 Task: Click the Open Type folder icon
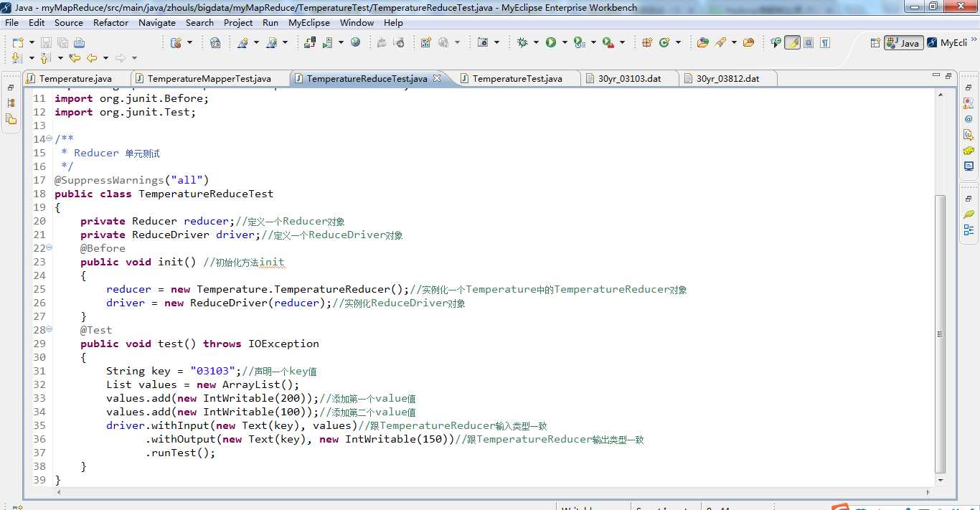click(x=702, y=42)
